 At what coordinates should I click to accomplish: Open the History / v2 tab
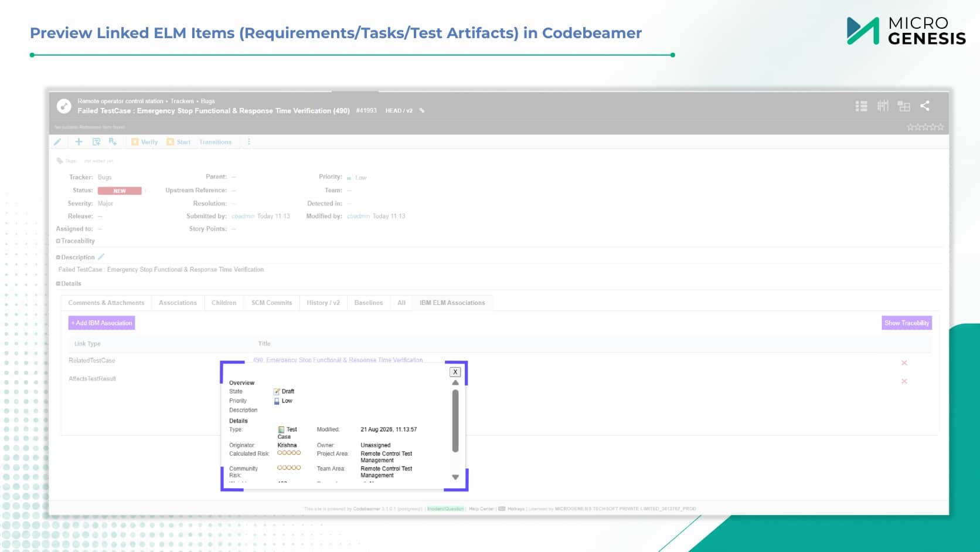click(x=323, y=303)
